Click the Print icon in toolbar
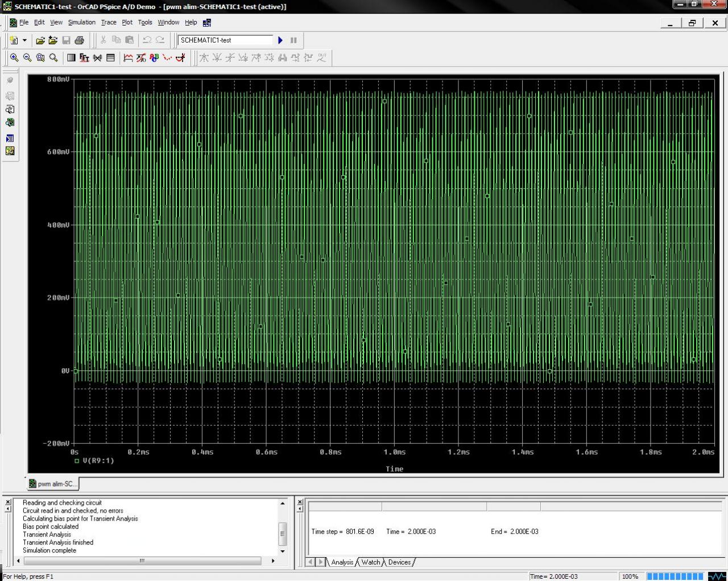 click(x=80, y=40)
